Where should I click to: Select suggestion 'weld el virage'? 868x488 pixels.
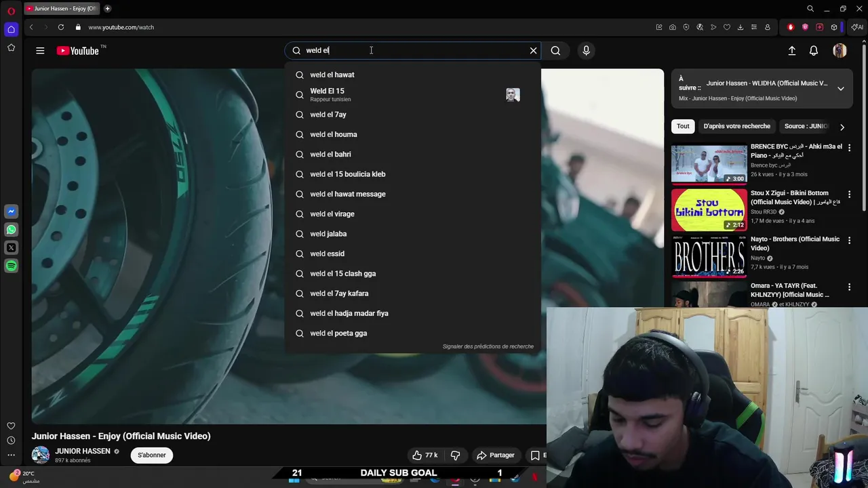tap(413, 213)
